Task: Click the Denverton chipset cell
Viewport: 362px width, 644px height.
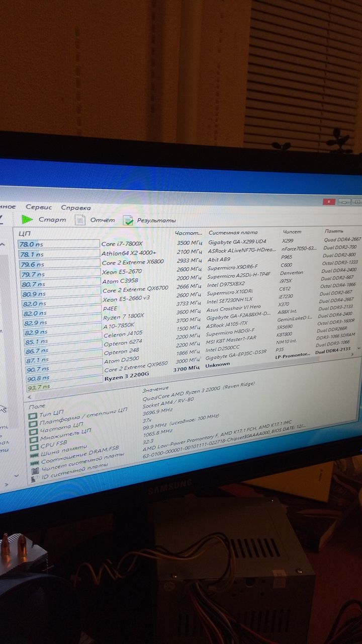Action: [292, 272]
